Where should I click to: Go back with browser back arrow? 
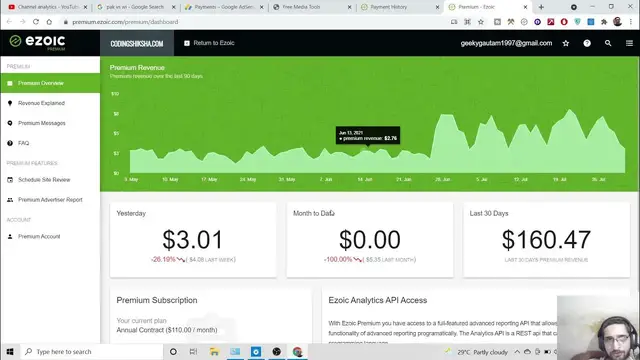pyautogui.click(x=9, y=22)
